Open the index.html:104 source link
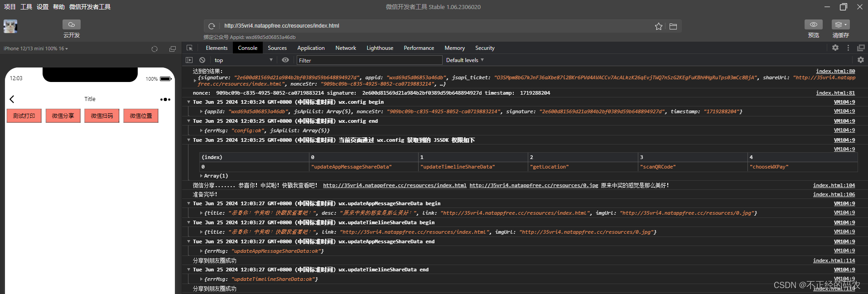This screenshot has width=868, height=294. point(834,185)
